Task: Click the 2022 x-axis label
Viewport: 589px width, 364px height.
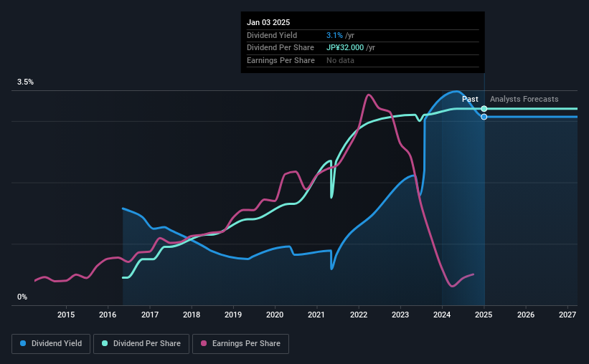Action: coord(359,315)
